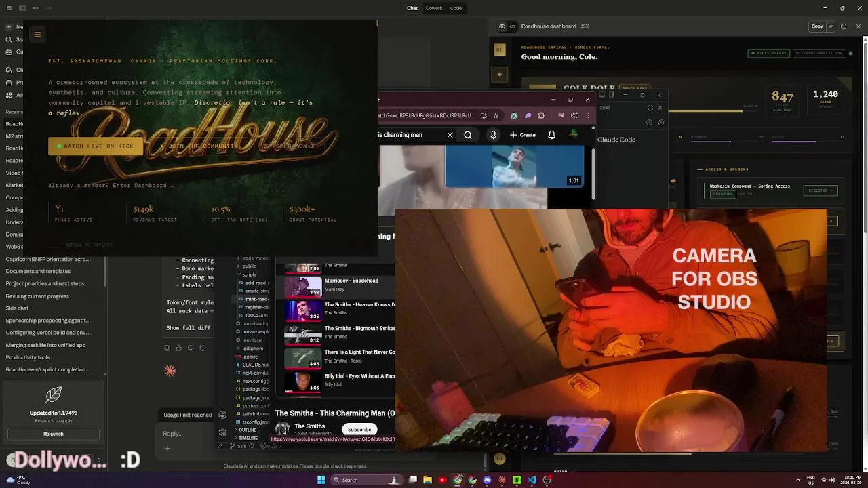
Task: Open the Enter Dashboard link
Action: [143, 186]
